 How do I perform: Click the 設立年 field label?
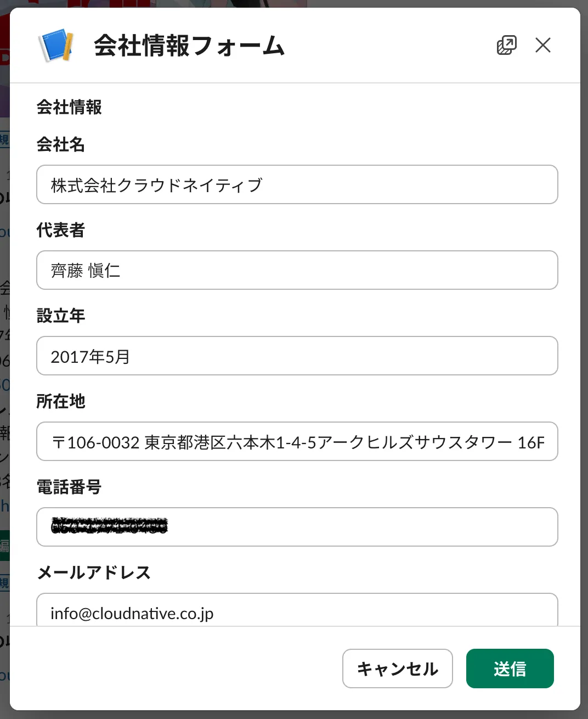(61, 316)
